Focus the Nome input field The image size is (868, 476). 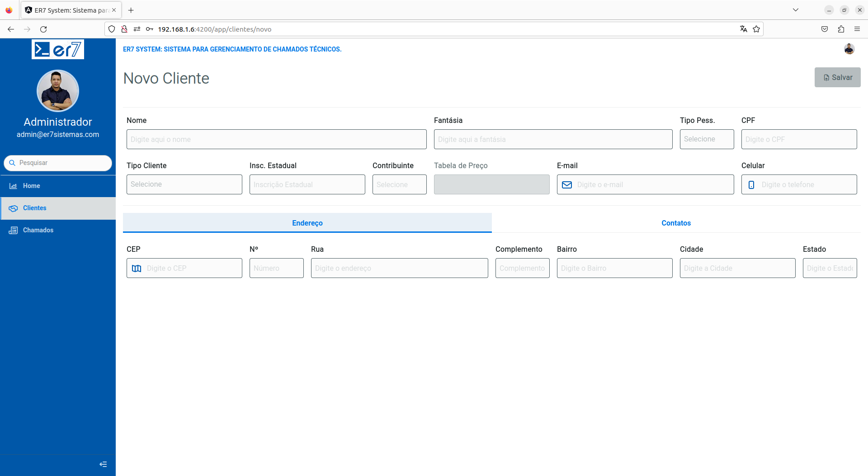pyautogui.click(x=277, y=139)
